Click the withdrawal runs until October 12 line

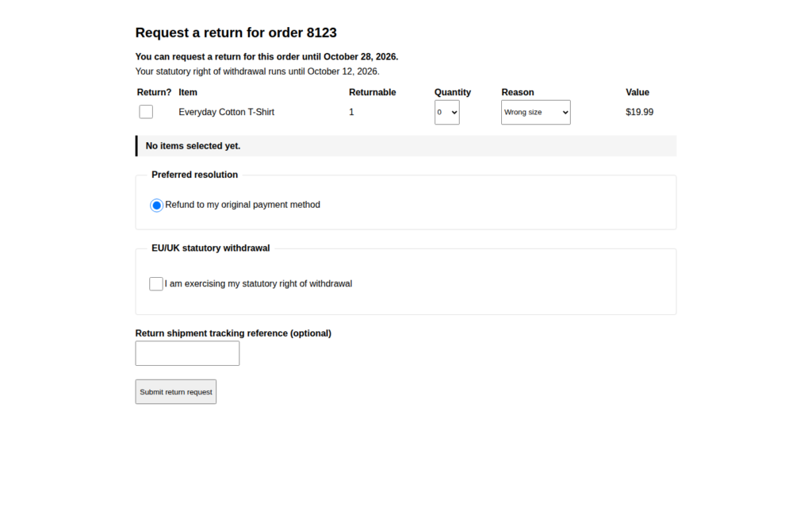tap(258, 71)
